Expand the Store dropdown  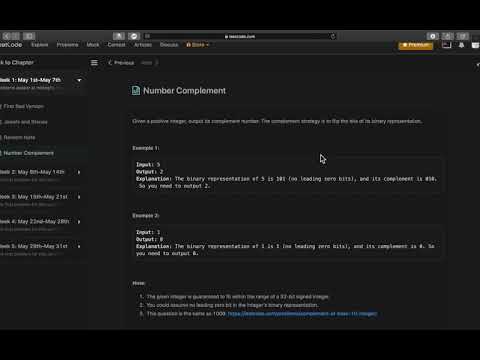pos(197,45)
